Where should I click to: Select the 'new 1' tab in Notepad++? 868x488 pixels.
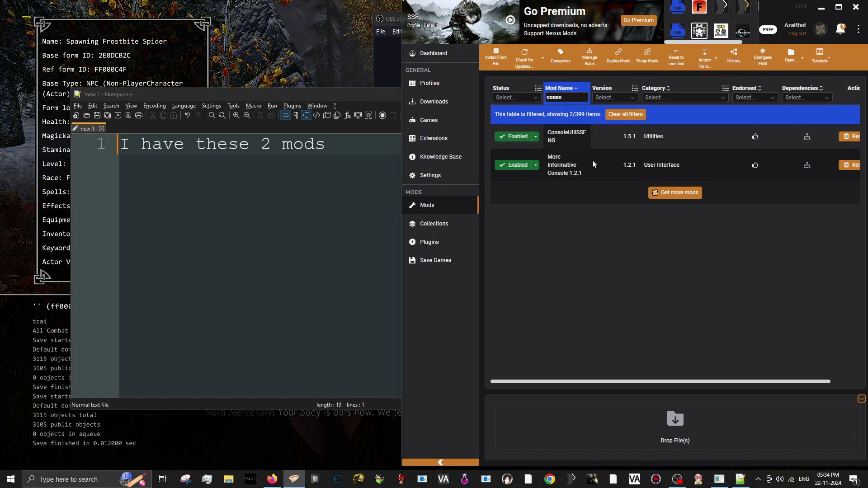pos(89,129)
